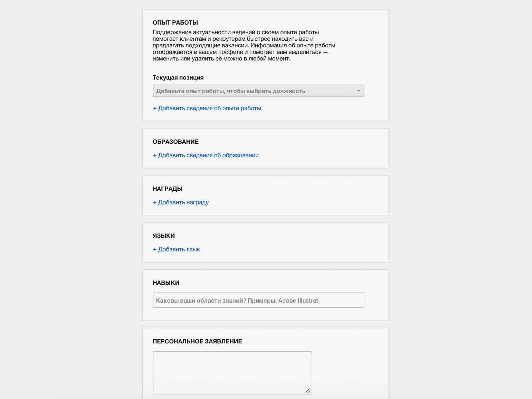Viewport: 532px width, 399px height.
Task: Click the 'Текущая позиция' field label
Action: pyautogui.click(x=178, y=77)
